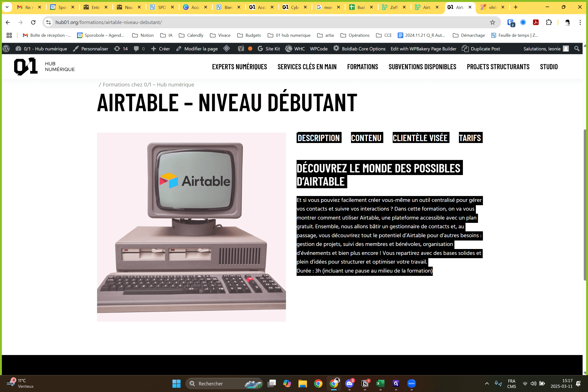The height and width of the screenshot is (392, 588).
Task: Switch to the vitri browser tab
Action: point(493,7)
